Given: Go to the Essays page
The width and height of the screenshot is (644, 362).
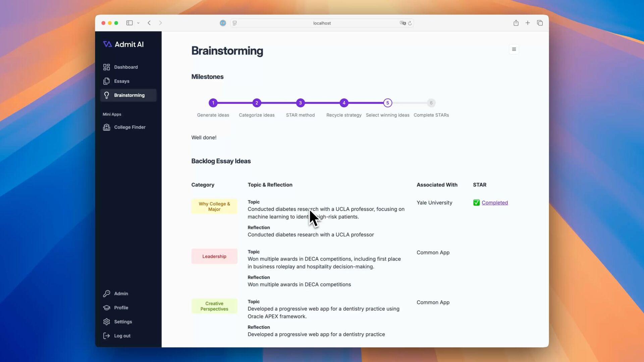Looking at the screenshot, I should point(121,81).
